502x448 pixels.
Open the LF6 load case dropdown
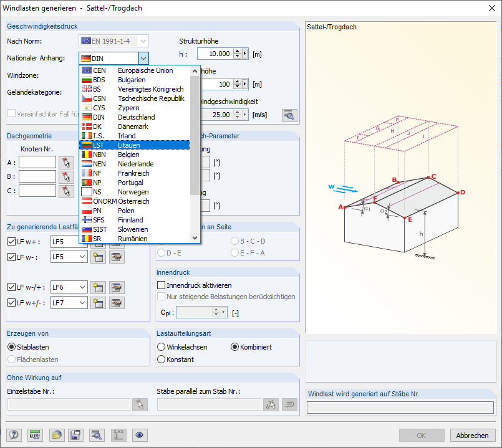tap(82, 287)
